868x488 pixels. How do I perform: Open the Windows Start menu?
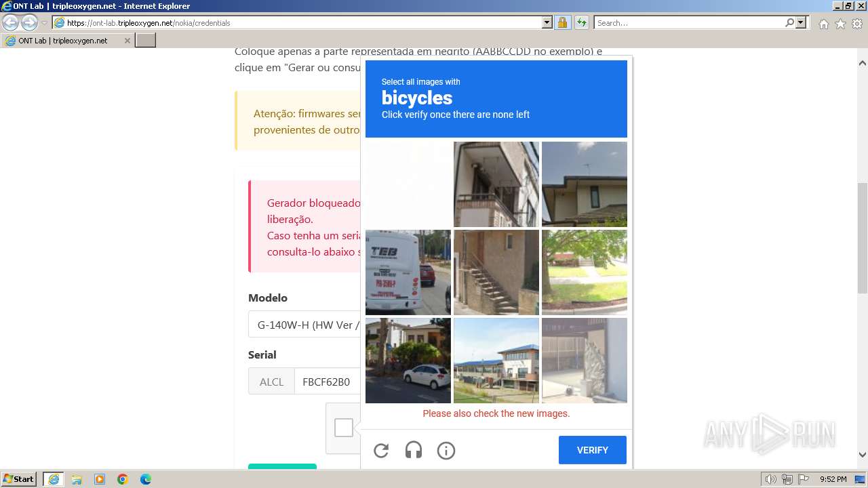pyautogui.click(x=18, y=479)
